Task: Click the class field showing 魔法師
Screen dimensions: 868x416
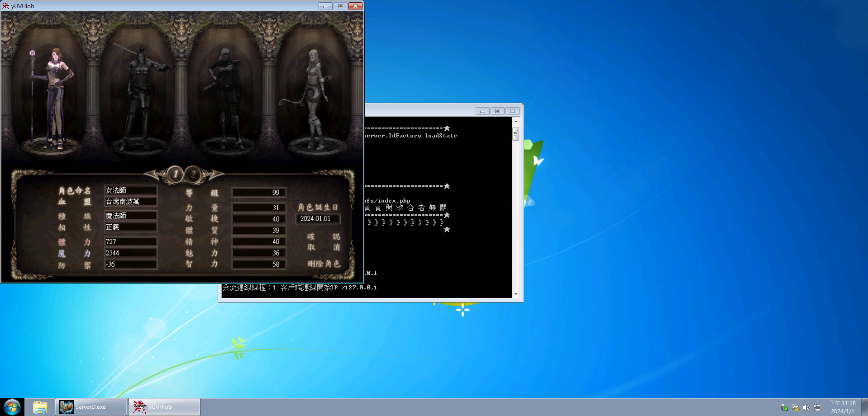Action: 131,216
